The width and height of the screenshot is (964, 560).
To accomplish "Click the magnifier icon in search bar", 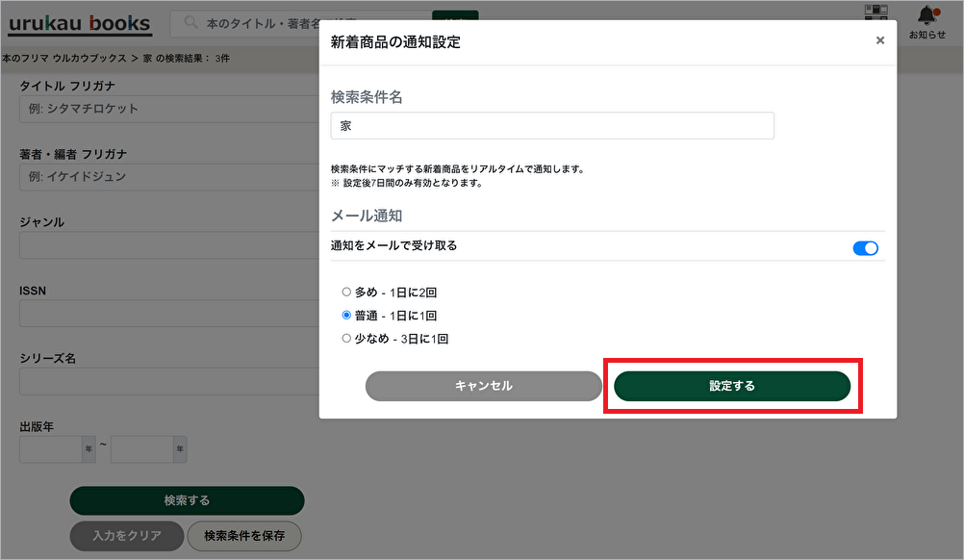I will pyautogui.click(x=190, y=23).
